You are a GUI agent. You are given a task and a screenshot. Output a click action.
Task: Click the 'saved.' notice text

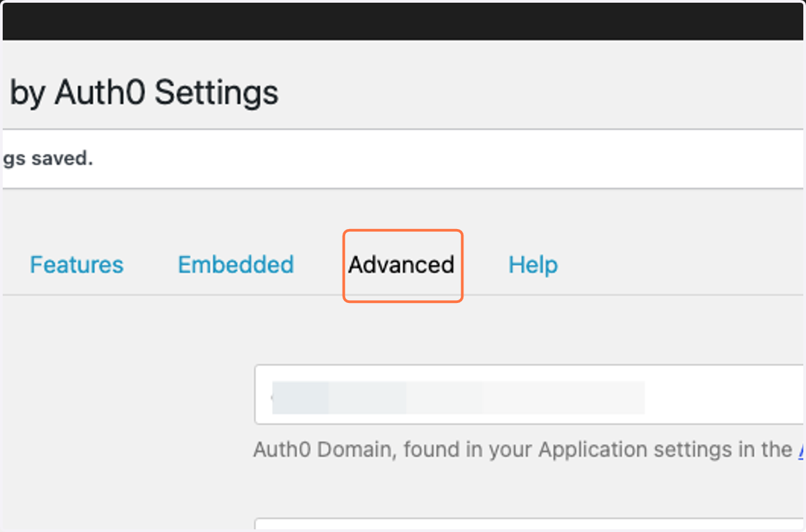pyautogui.click(x=63, y=159)
